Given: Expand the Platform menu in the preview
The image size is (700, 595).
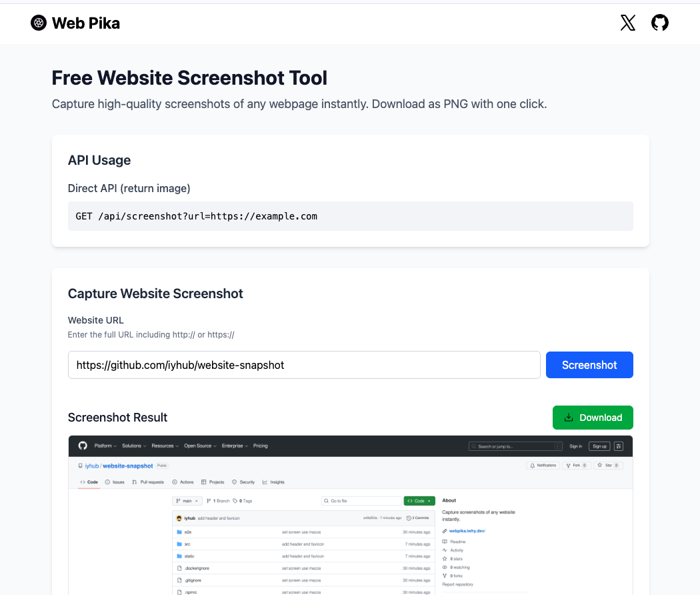Looking at the screenshot, I should 105,446.
